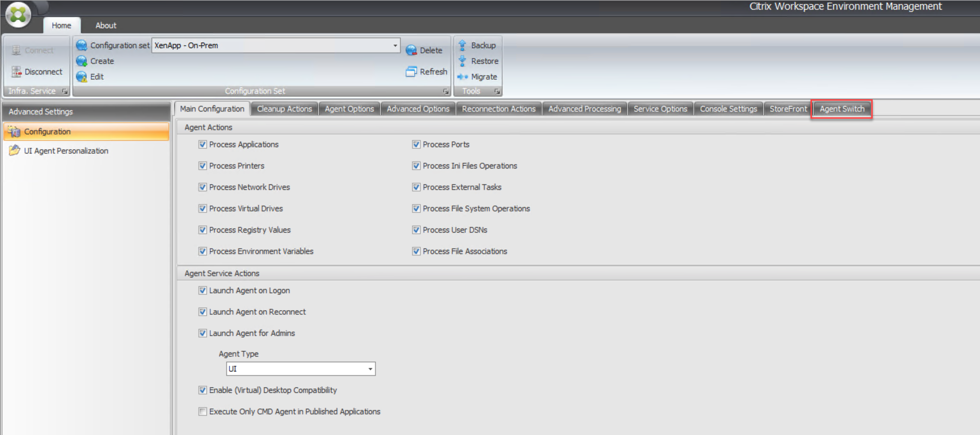Uncheck Process Registry Values
This screenshot has width=980, height=435.
203,230
